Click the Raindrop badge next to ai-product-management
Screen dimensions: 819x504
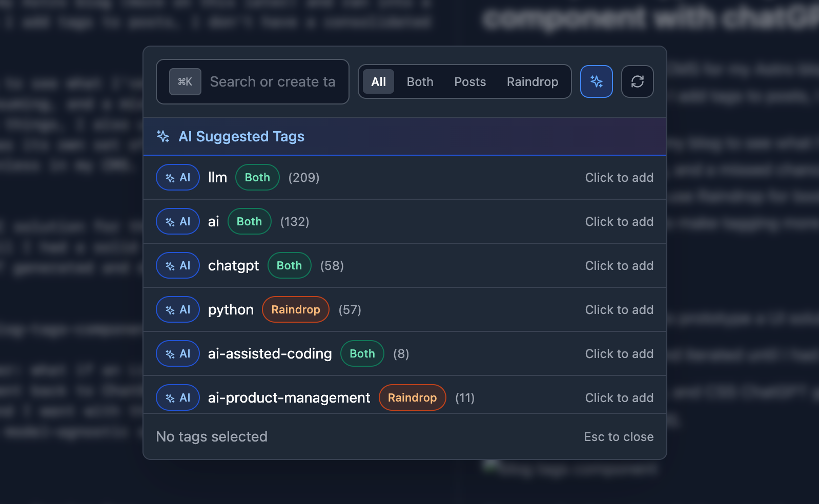(413, 397)
